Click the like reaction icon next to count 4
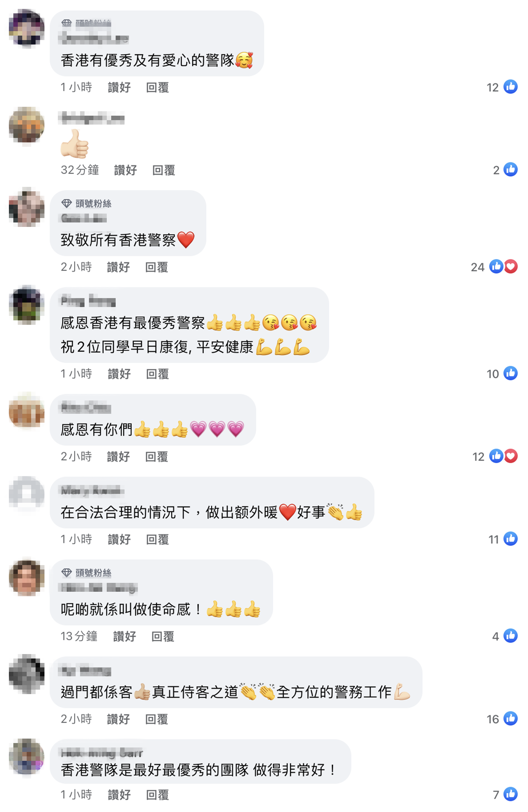This screenshot has height=812, width=528. click(x=510, y=636)
